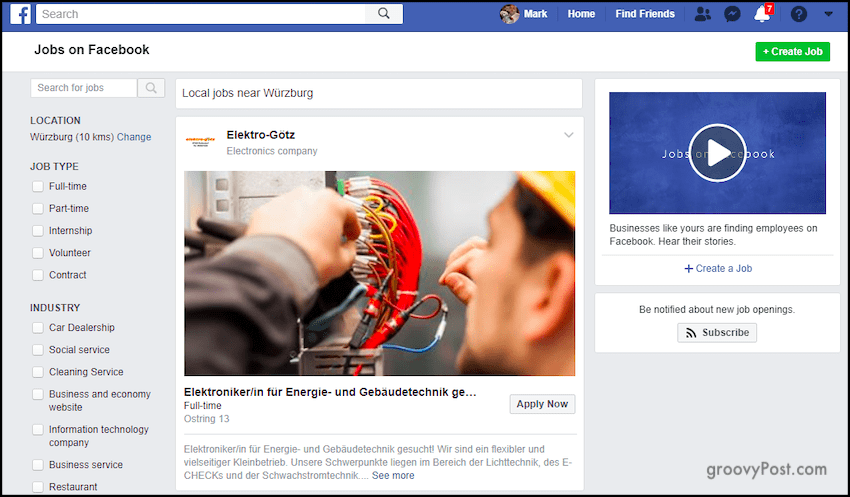Check the Business service industry
The image size is (850, 497).
coord(37,465)
